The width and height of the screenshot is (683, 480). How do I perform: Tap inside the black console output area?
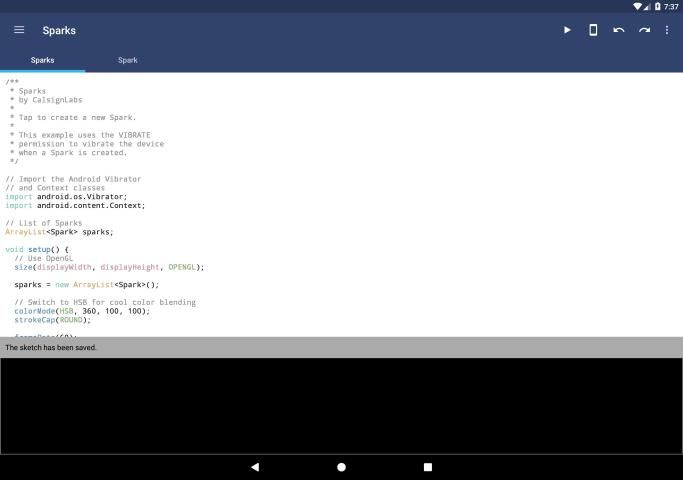pos(342,406)
